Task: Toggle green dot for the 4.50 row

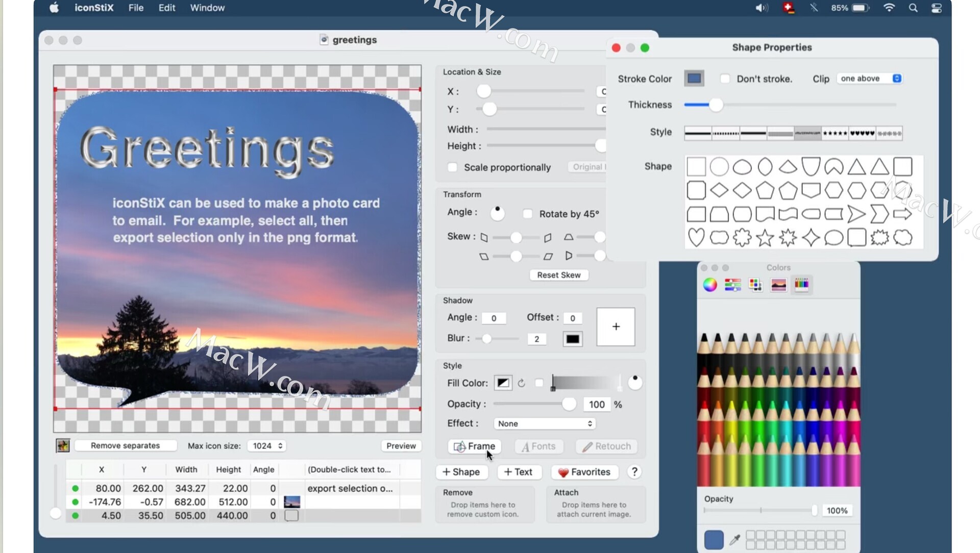Action: 75,516
